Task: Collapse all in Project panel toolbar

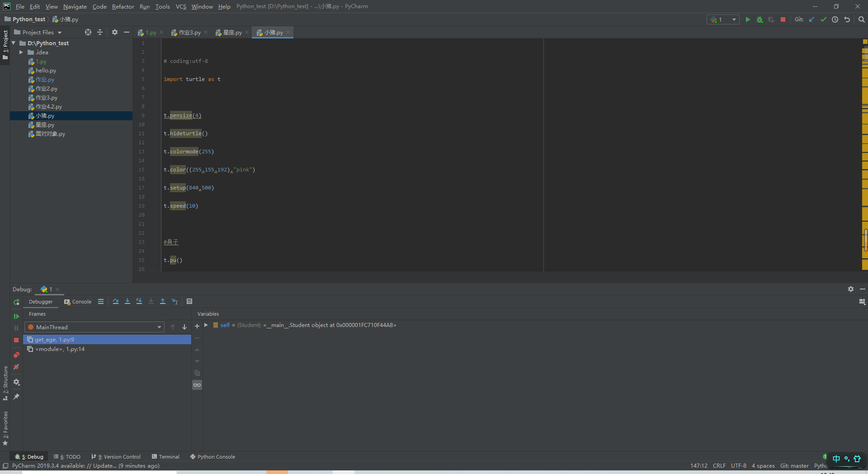Action: pyautogui.click(x=100, y=32)
